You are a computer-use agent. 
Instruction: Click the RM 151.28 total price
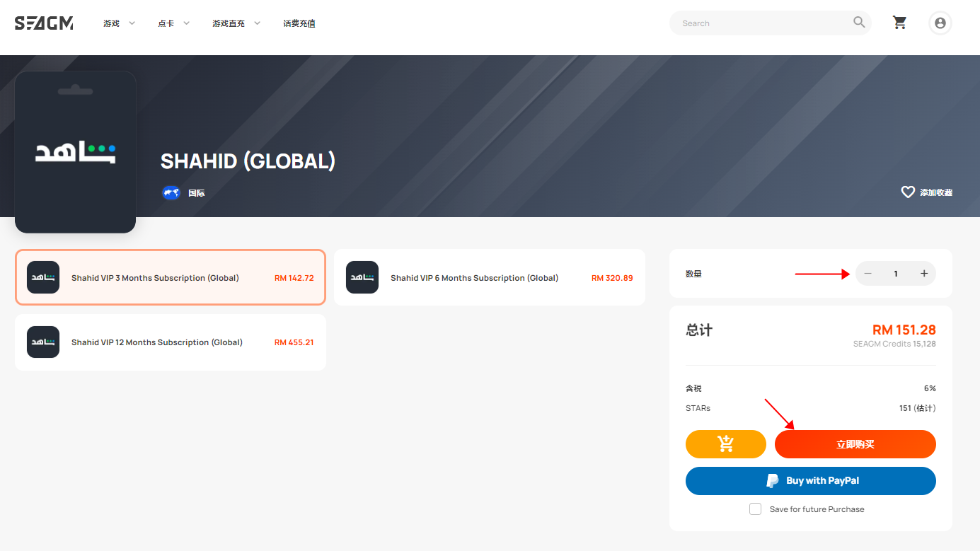[904, 330]
